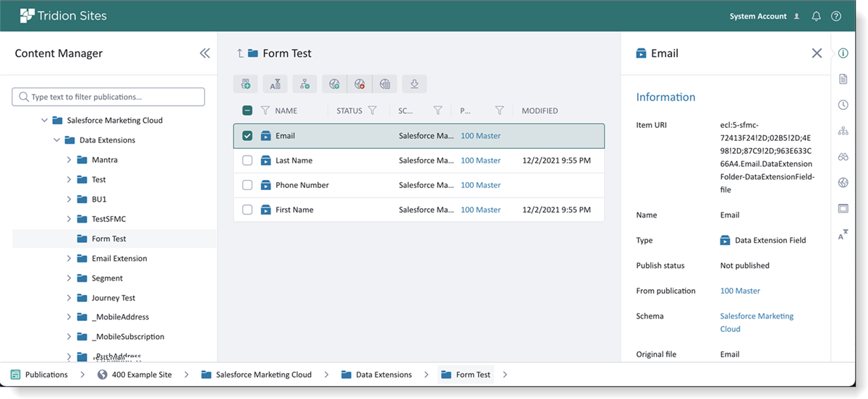The image size is (868, 399).
Task: Open the System Account user menu
Action: (765, 16)
